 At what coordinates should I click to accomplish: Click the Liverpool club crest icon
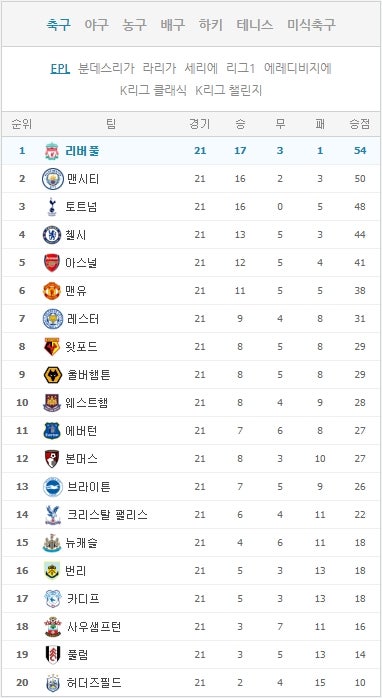pyautogui.click(x=52, y=151)
